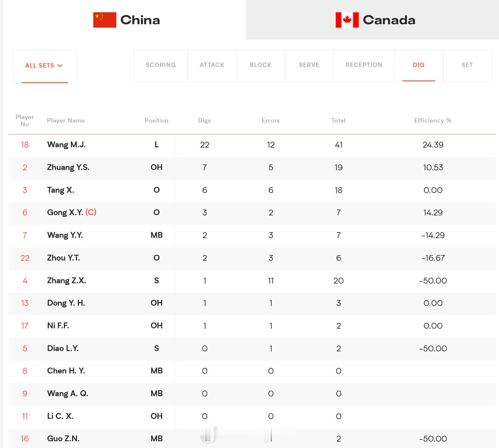Screen dimensions: 499x448
Task: Open the ATTACK statistics tab
Action: click(x=212, y=65)
